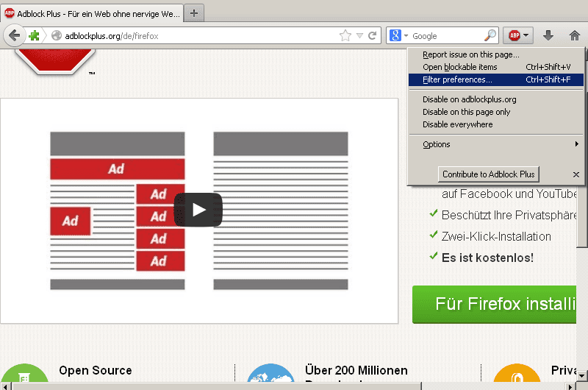This screenshot has height=390, width=588.
Task: Open the URL history dropdown arrow
Action: coord(359,35)
